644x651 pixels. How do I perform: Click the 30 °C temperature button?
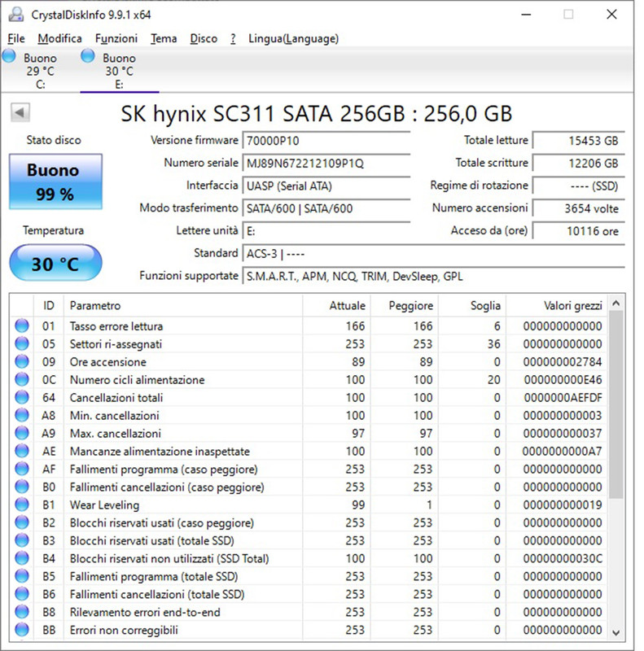tap(55, 263)
